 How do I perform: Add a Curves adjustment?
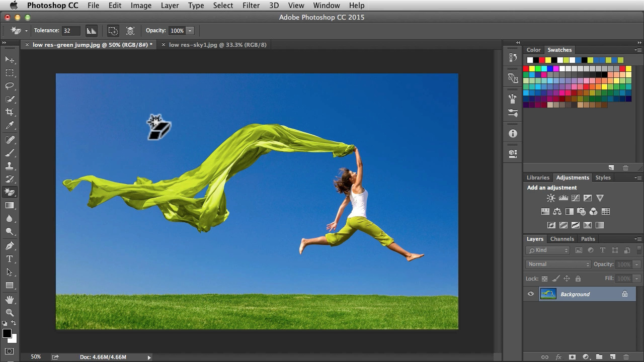pos(575,198)
